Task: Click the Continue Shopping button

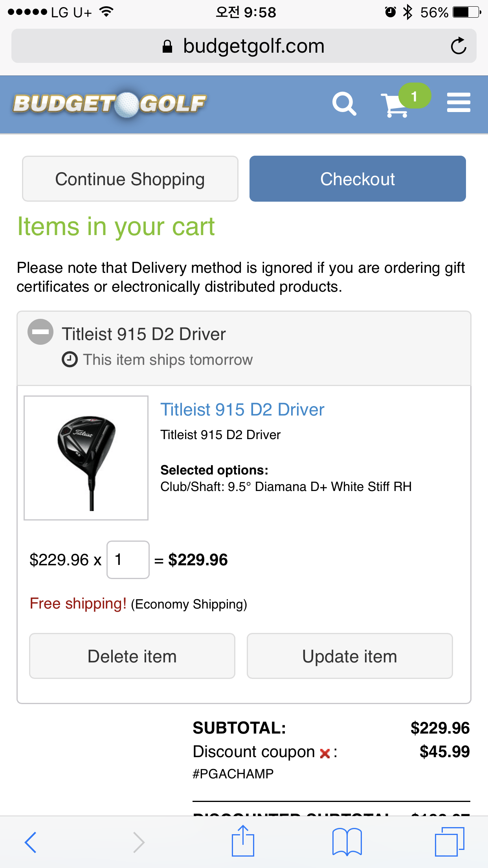Action: click(130, 179)
